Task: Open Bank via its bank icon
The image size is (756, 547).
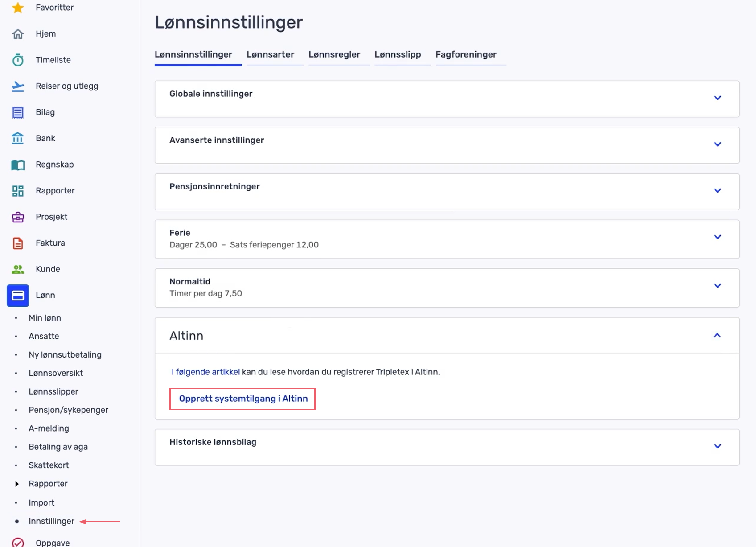Action: pos(18,138)
